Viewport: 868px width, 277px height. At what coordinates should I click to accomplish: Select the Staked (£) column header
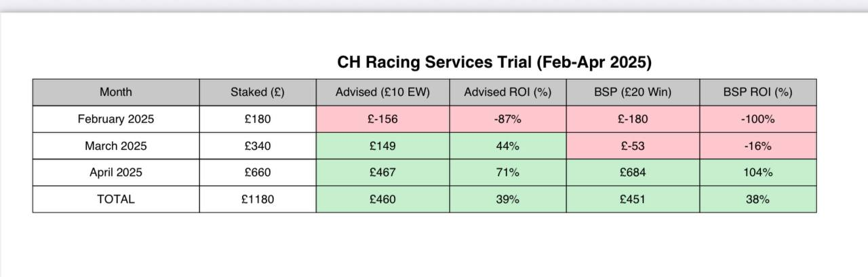click(x=258, y=92)
